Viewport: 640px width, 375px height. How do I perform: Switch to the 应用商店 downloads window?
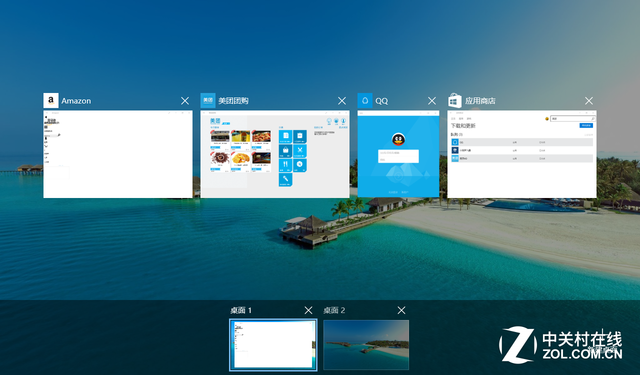[x=522, y=154]
